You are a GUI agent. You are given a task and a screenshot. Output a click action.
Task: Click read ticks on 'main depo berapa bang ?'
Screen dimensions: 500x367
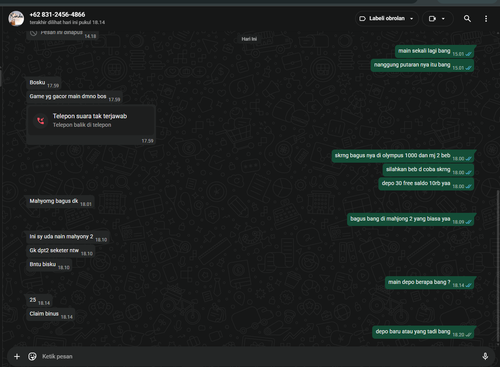(x=469, y=285)
